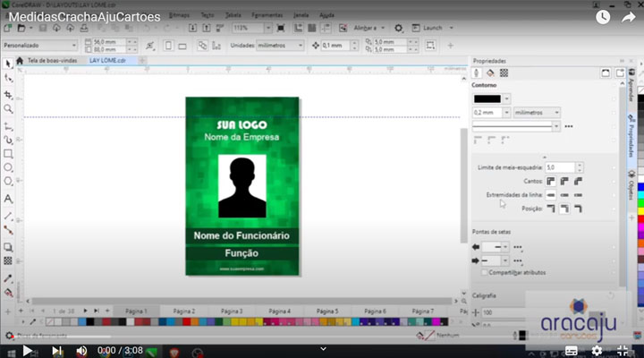Open line style settings ellipsis button
The image size is (644, 358).
point(569,126)
